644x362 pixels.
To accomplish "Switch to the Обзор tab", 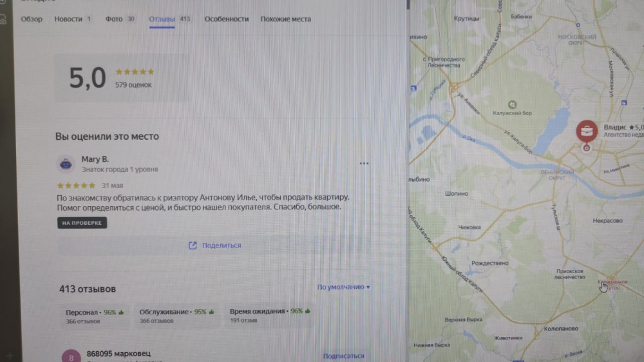I will click(x=32, y=19).
